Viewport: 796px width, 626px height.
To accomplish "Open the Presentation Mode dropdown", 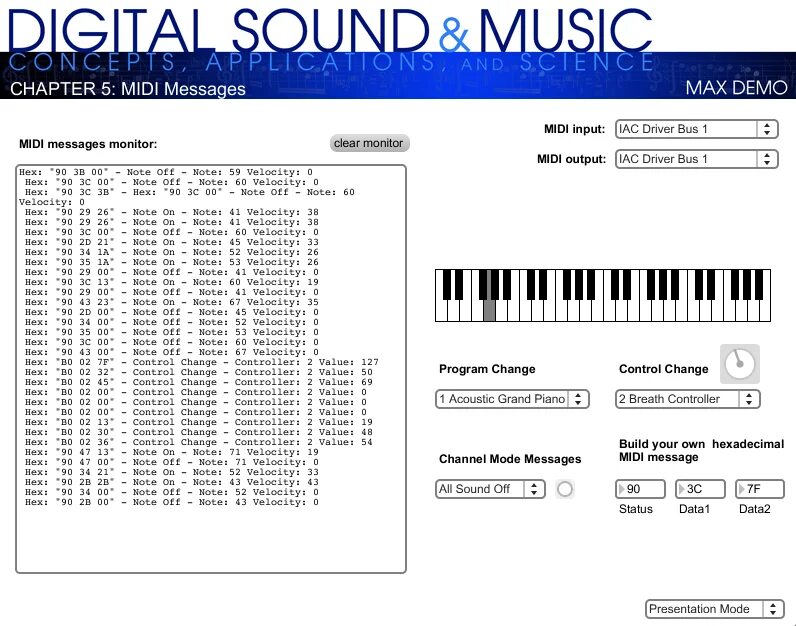I will pyautogui.click(x=714, y=609).
